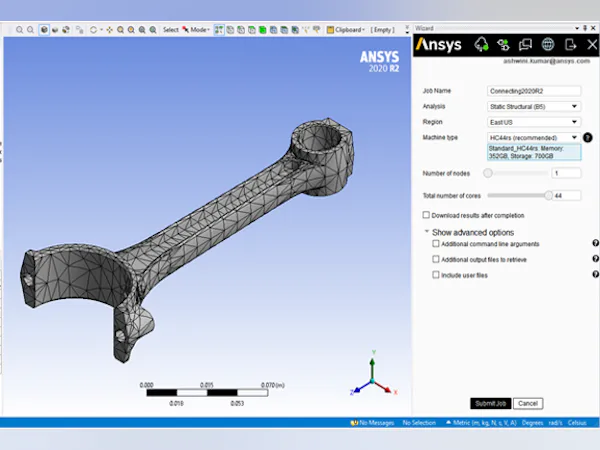Pin the Wizard panel with pushpin icon
This screenshot has width=600, height=450.
(x=585, y=28)
